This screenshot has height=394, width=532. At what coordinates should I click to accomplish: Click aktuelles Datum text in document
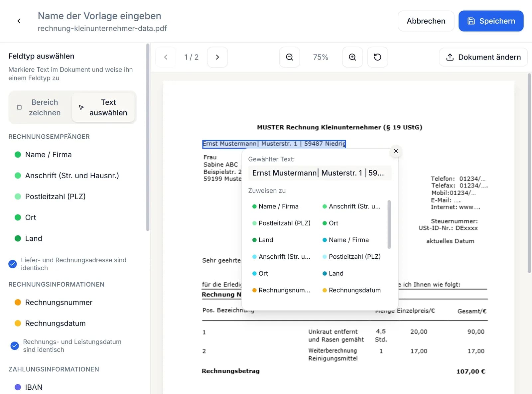[450, 241]
